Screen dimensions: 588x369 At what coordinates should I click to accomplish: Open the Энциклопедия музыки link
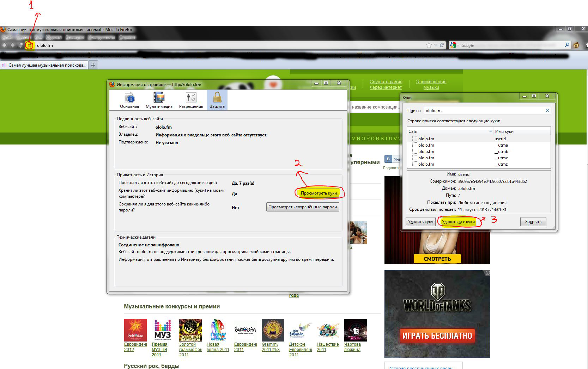pos(431,84)
